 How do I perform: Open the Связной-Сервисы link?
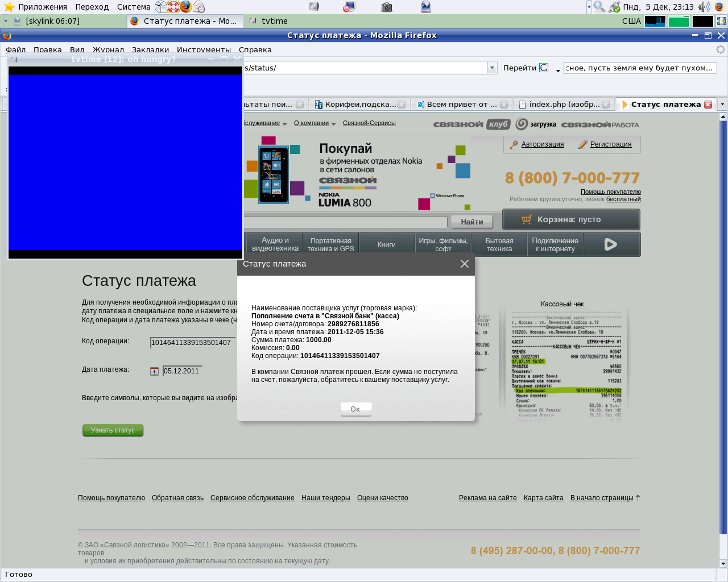pyautogui.click(x=369, y=123)
